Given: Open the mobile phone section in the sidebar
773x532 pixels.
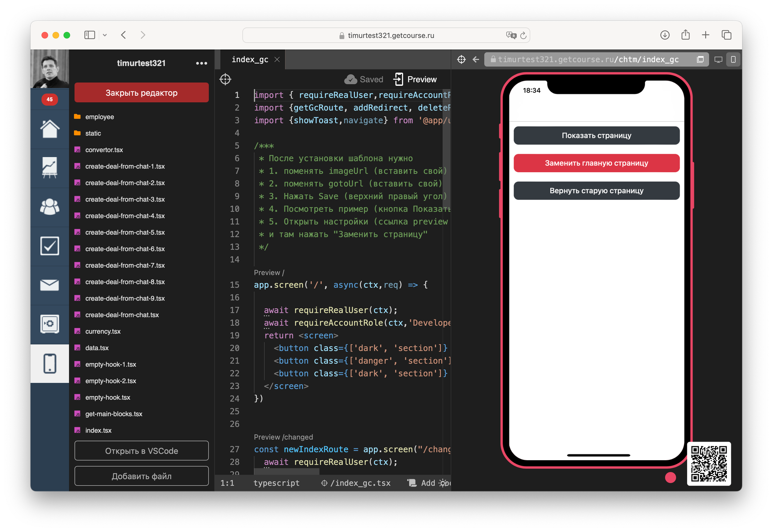Looking at the screenshot, I should click(x=49, y=364).
